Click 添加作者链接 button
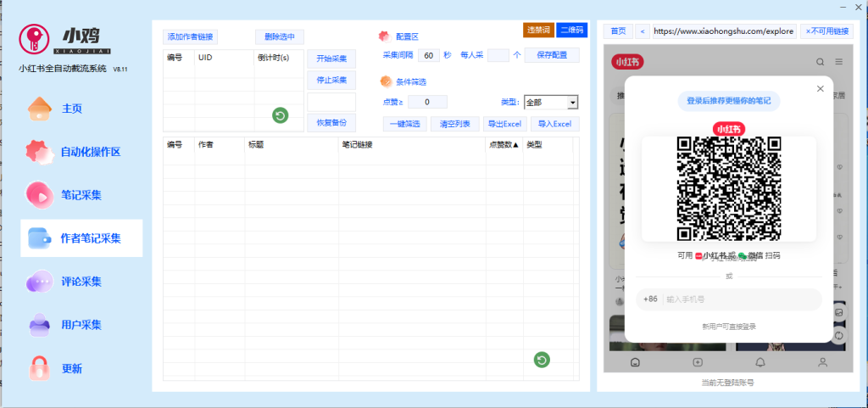868x408 pixels. (x=190, y=37)
